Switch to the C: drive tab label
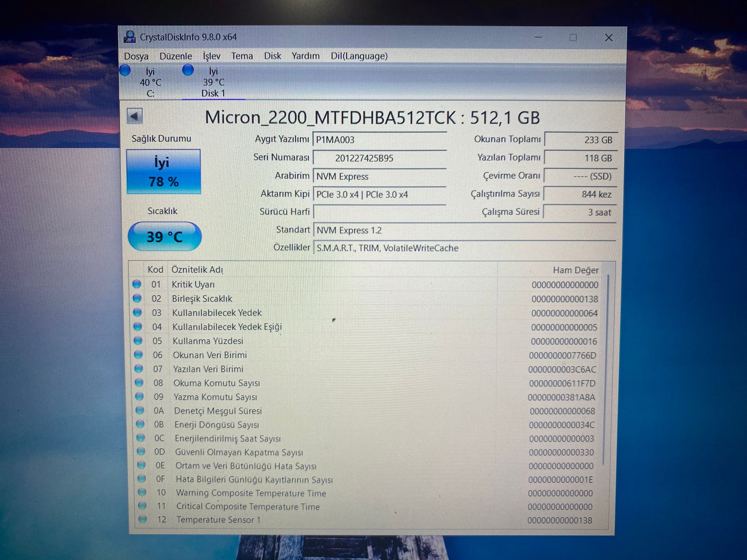The width and height of the screenshot is (747, 560). click(150, 94)
